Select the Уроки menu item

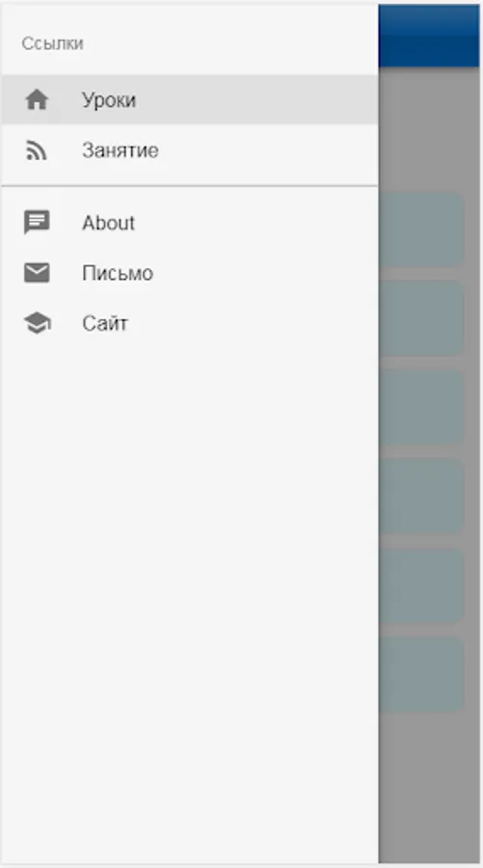point(190,99)
